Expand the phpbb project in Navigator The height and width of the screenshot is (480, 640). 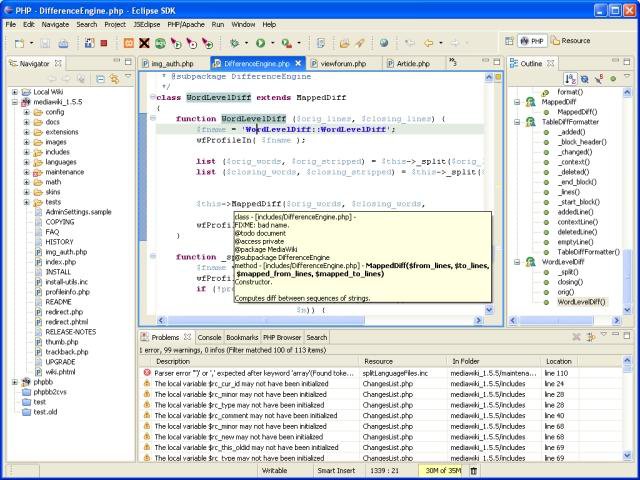coord(14,381)
